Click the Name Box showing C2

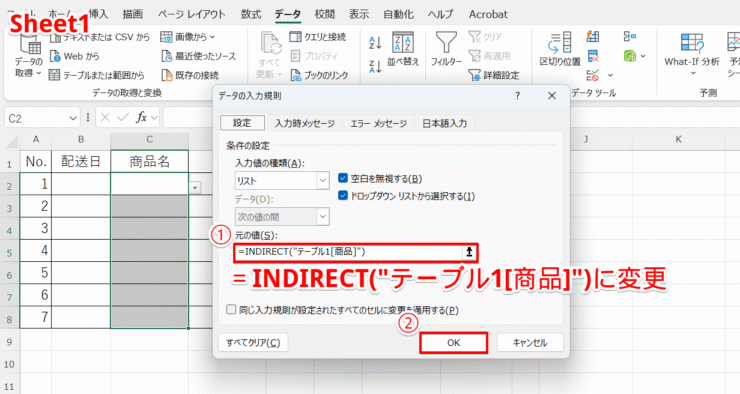(36, 118)
